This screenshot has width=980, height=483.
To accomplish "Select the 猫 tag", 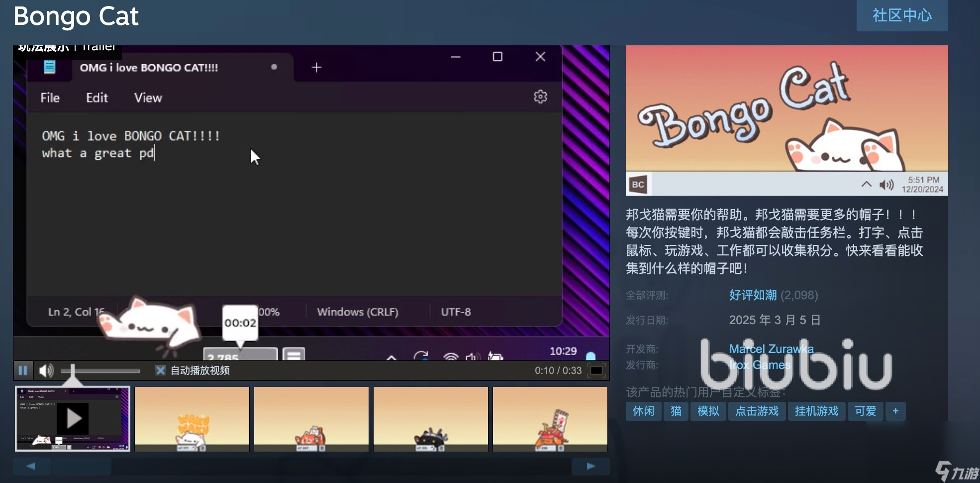I will [x=676, y=411].
